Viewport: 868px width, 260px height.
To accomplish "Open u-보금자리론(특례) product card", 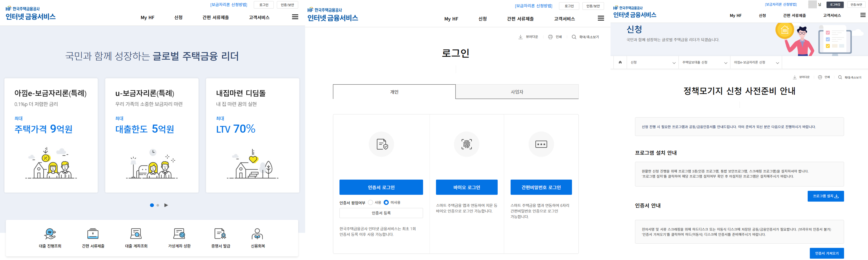I will tap(152, 135).
